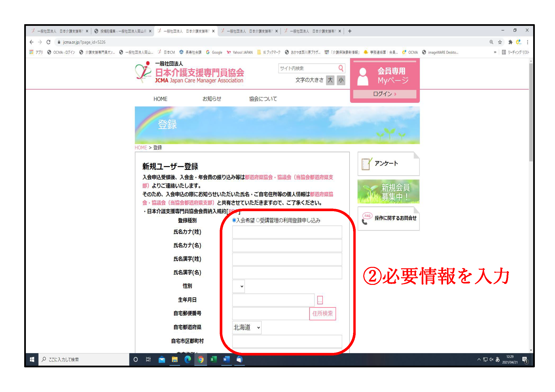Expand the bookmarks overflow chevron

(x=495, y=52)
